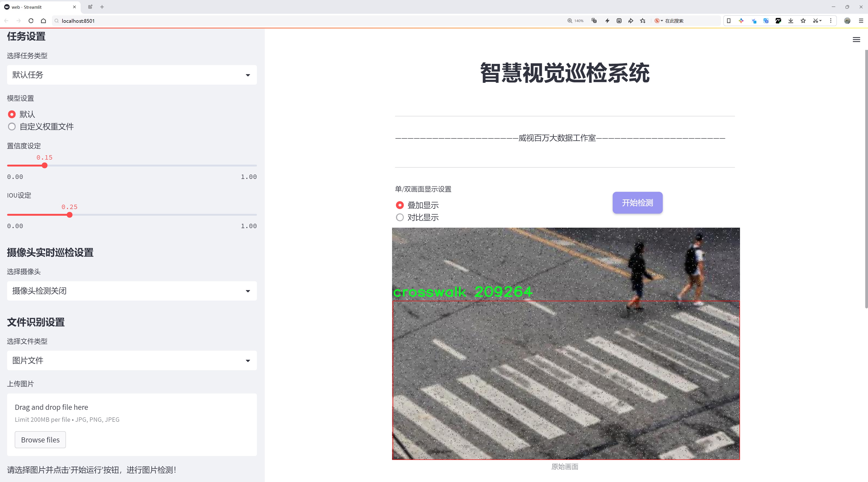Expand the 默认任务 task type dropdown
868x482 pixels.
pyautogui.click(x=132, y=75)
